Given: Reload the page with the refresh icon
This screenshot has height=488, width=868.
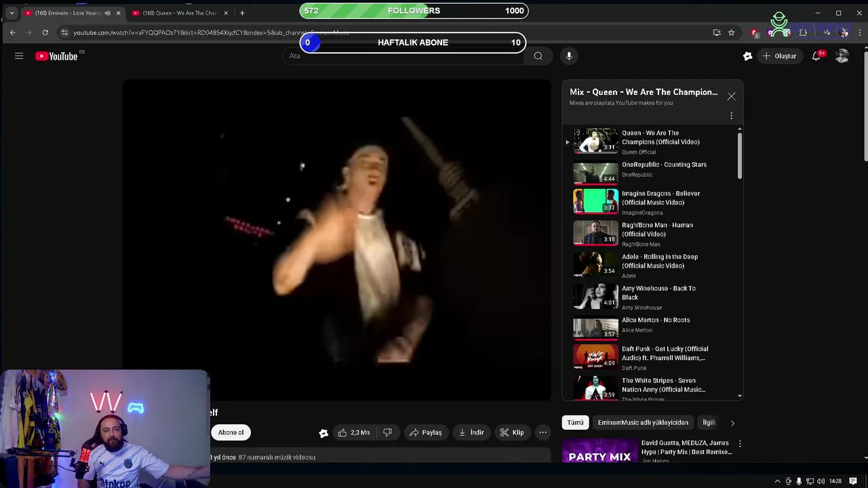Looking at the screenshot, I should tap(45, 33).
